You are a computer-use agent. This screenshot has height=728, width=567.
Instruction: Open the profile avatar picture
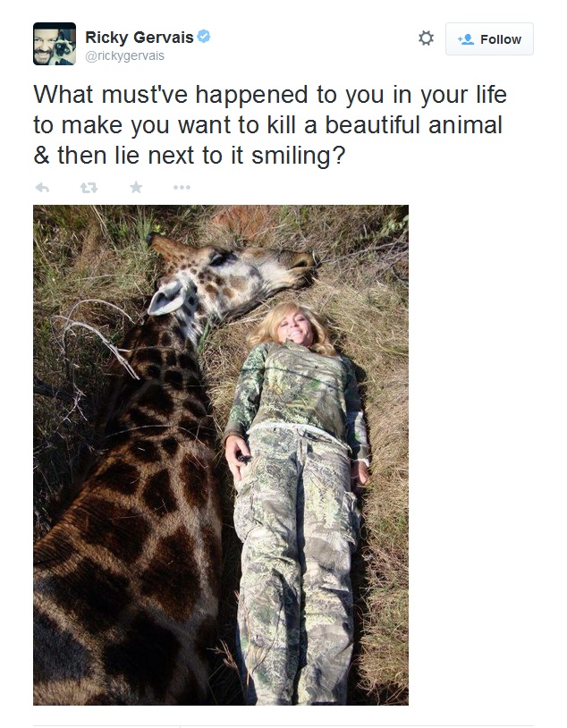pyautogui.click(x=55, y=44)
